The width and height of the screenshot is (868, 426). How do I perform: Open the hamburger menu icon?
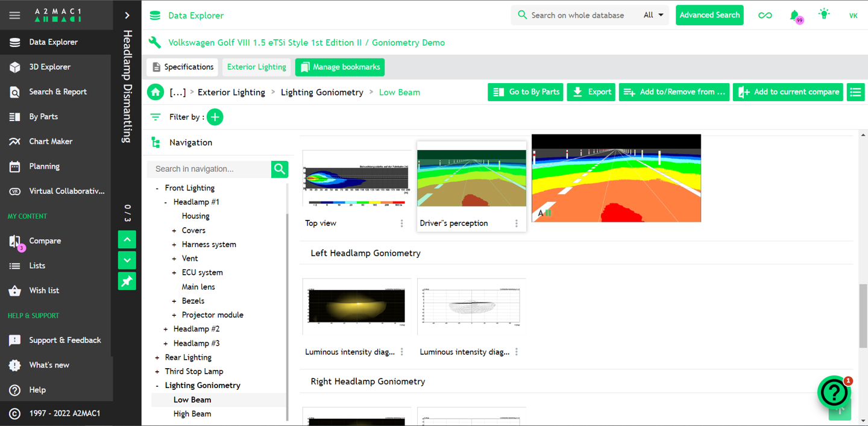(x=14, y=15)
